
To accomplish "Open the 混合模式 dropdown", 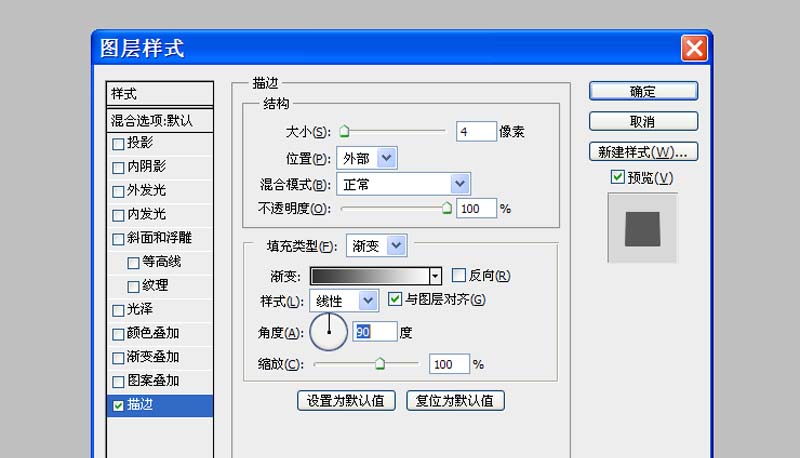I will [460, 184].
